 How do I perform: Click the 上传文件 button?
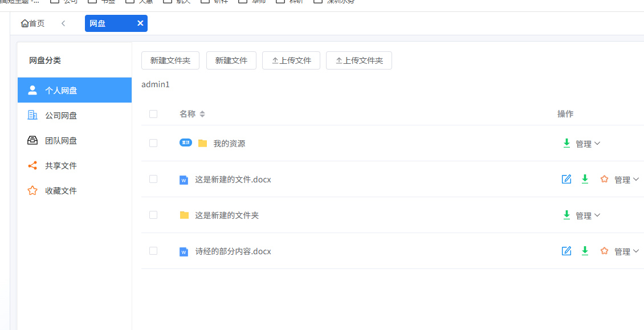coord(291,60)
